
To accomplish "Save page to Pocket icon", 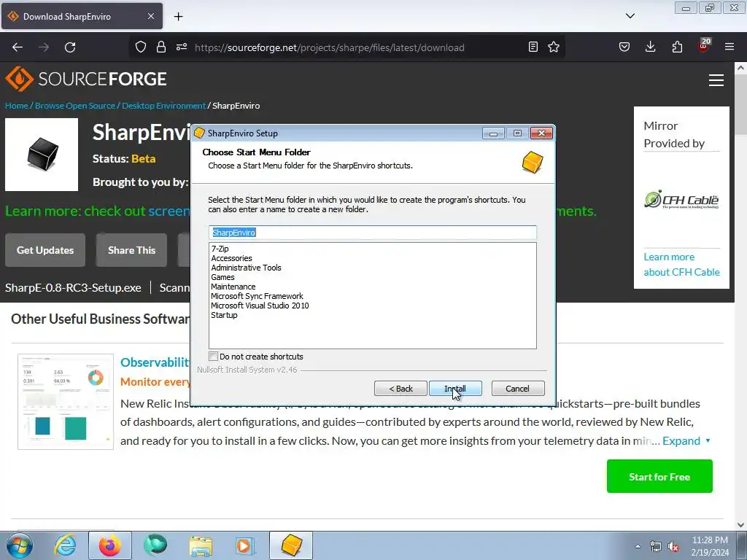I will [x=624, y=47].
